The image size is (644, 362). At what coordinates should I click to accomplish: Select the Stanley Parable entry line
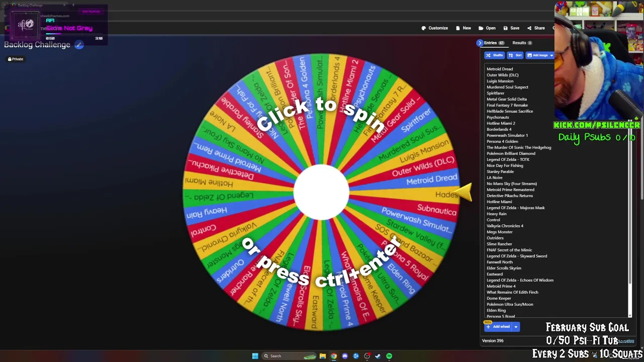pos(500,172)
